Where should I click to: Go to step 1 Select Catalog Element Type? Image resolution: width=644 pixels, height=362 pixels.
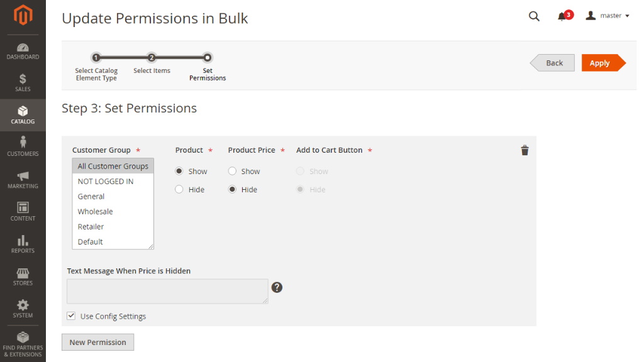pyautogui.click(x=96, y=58)
